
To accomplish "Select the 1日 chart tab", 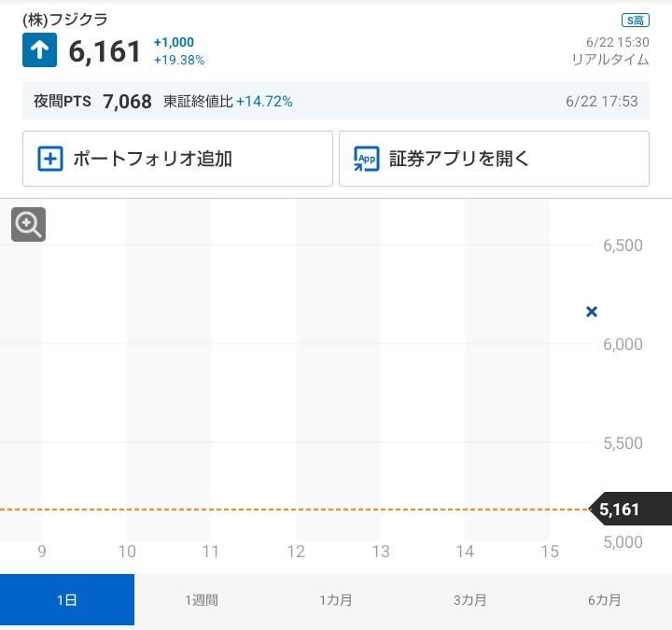I will (67, 600).
